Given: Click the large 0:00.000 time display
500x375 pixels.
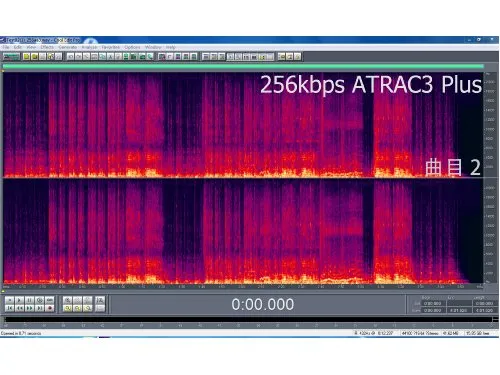Looking at the screenshot, I should 263,304.
